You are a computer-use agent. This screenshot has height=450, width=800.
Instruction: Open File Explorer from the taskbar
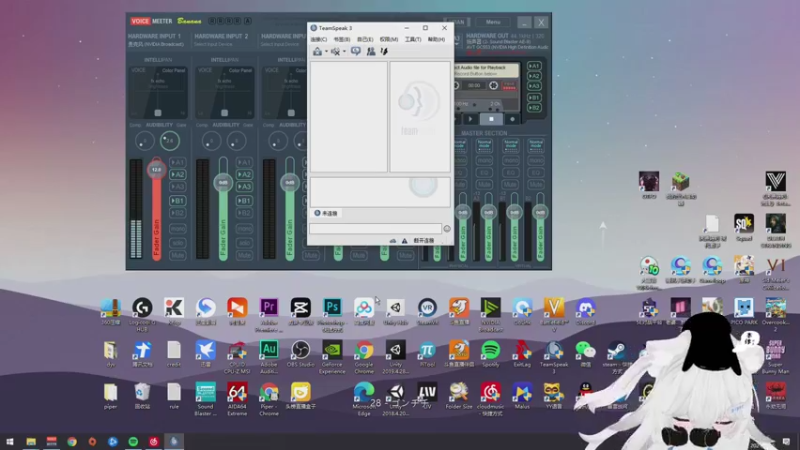pos(31,442)
